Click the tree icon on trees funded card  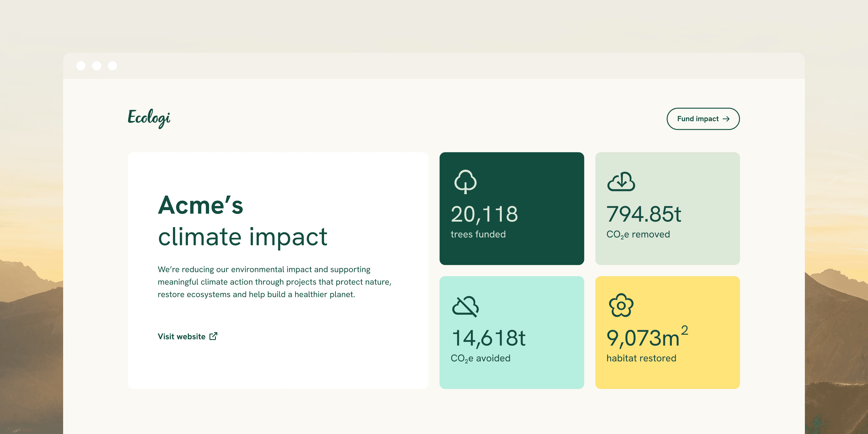pos(465,182)
